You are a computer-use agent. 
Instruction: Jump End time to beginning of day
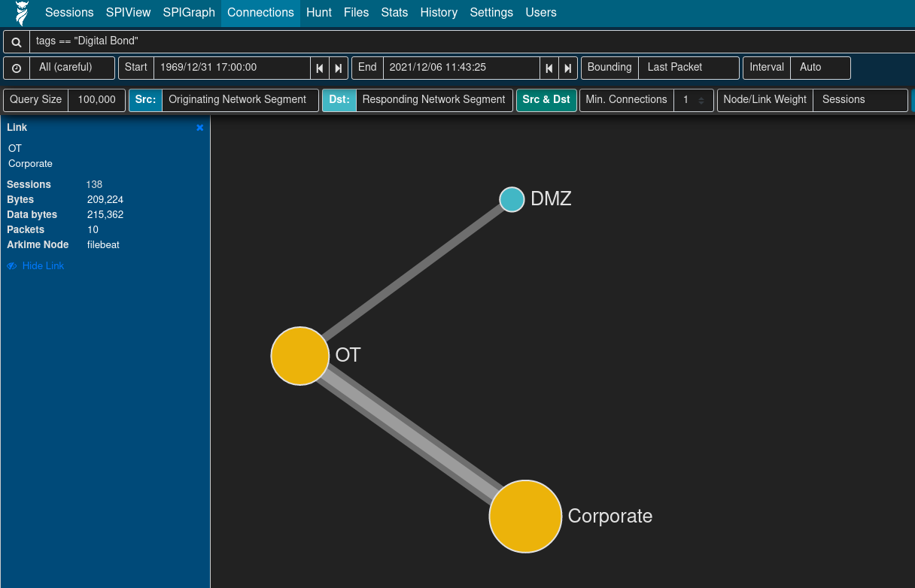pos(549,68)
